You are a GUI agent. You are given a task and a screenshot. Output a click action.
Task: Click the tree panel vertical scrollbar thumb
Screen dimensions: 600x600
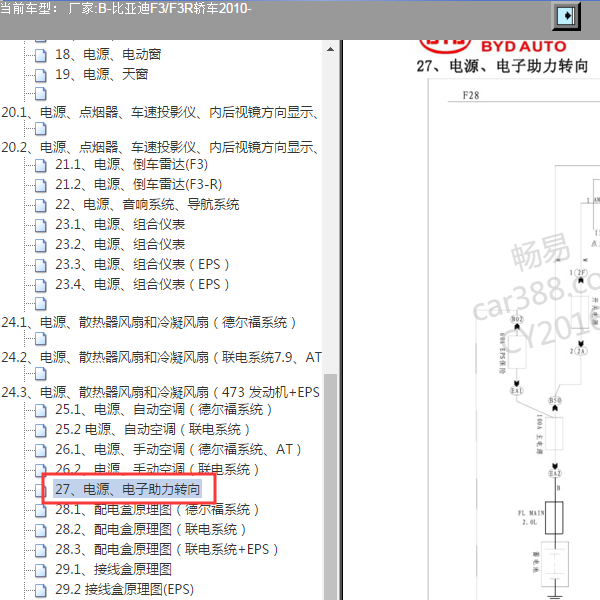coord(330,486)
